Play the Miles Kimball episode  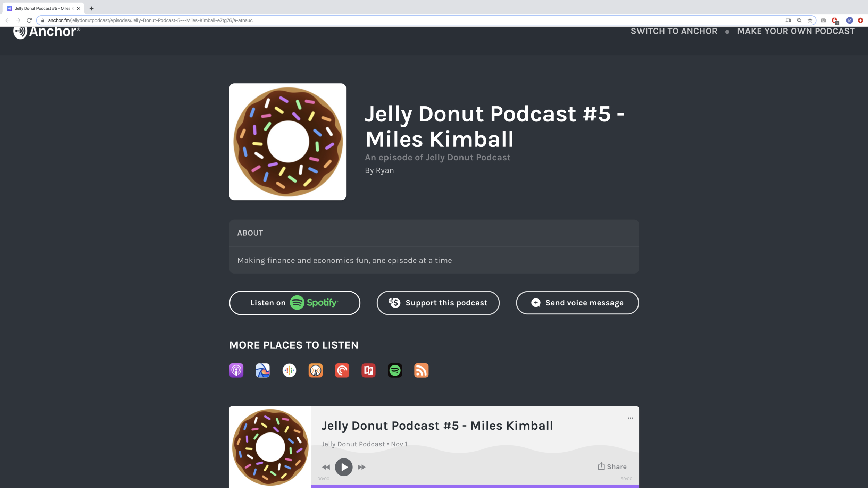pos(344,467)
